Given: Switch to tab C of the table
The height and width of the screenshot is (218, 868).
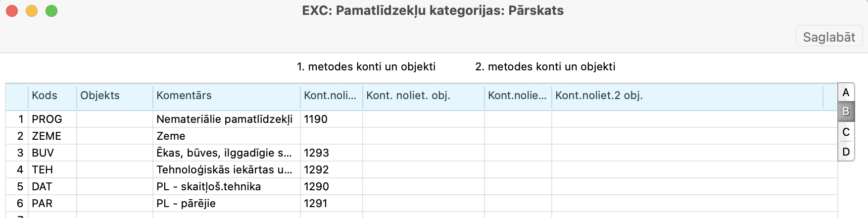Looking at the screenshot, I should [x=846, y=132].
